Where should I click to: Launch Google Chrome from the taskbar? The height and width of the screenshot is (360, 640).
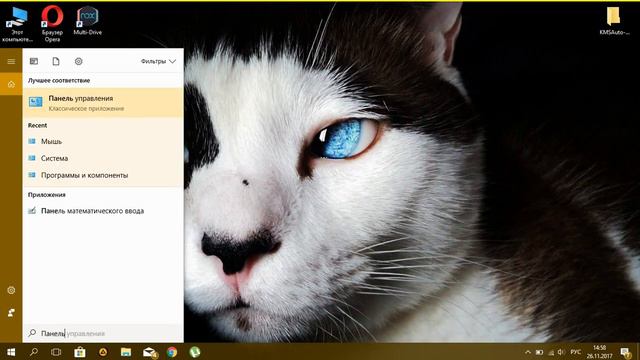click(x=172, y=352)
